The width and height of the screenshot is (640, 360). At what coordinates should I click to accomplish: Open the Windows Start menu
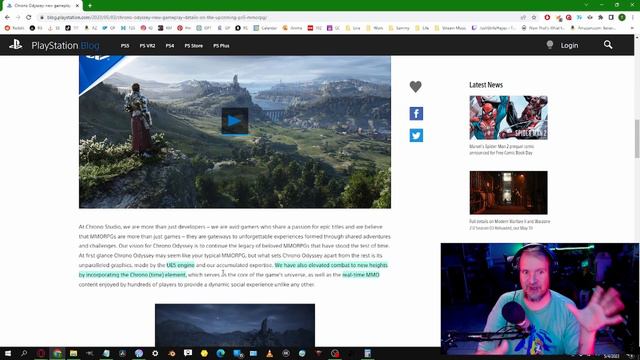point(8,353)
